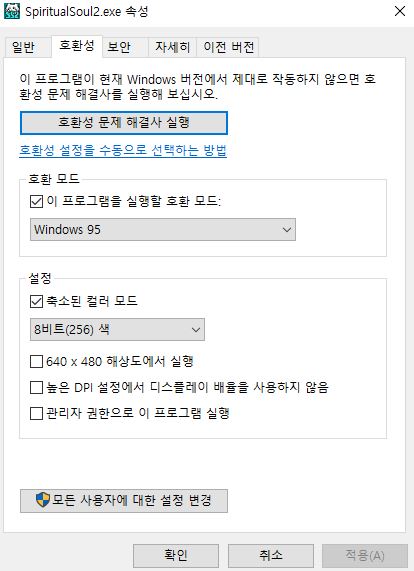Confirm with the 확인 button
The image size is (414, 571).
[176, 556]
